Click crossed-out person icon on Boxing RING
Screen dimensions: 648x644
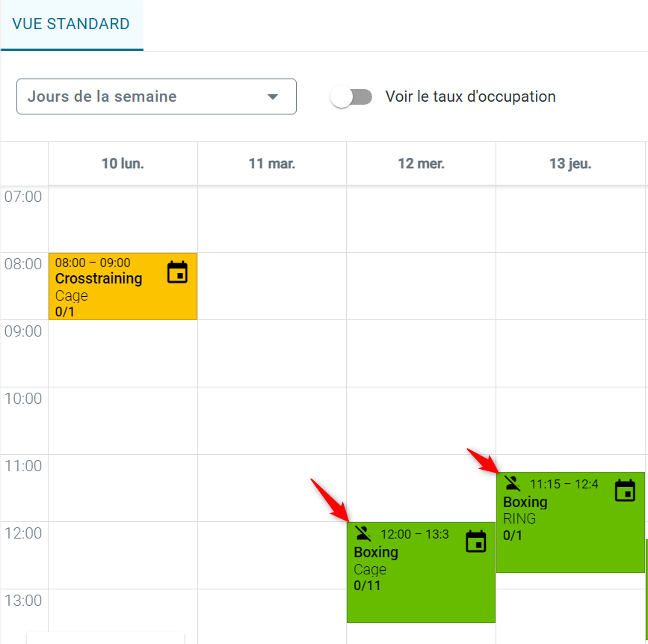click(513, 483)
